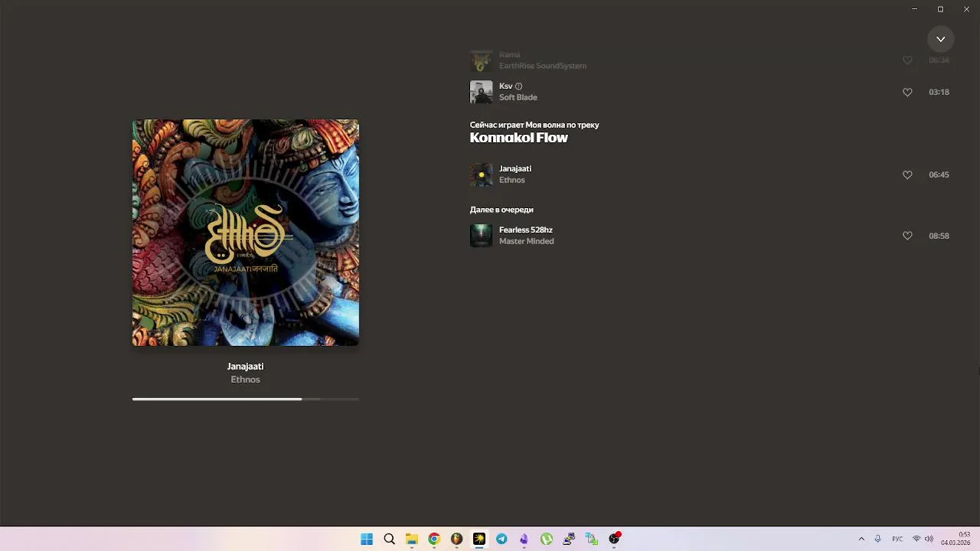This screenshot has height=551, width=980.
Task: Click the 'Далее в очереди' heading
Action: (x=501, y=209)
